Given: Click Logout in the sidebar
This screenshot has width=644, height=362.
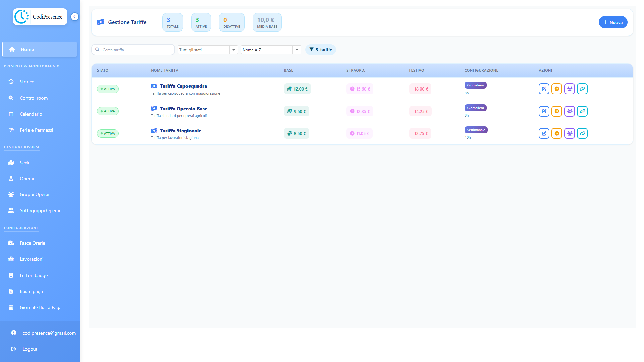Looking at the screenshot, I should click(x=30, y=349).
